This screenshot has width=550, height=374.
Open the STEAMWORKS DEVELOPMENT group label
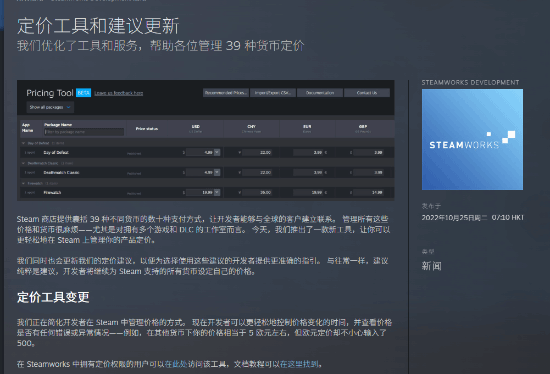click(470, 82)
